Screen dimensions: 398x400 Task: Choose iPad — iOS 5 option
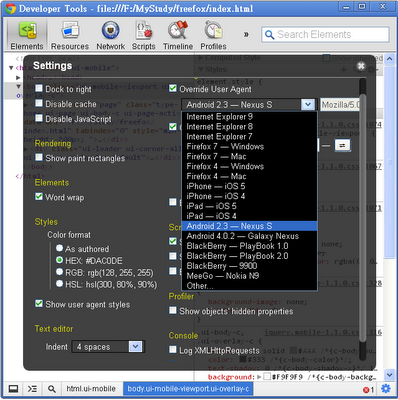coord(249,206)
